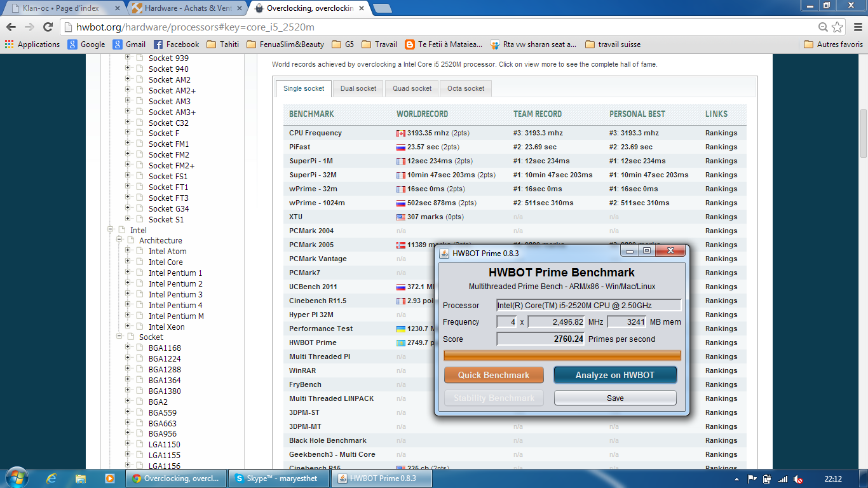Viewport: 868px width, 488px height.
Task: Click the wPrime - 1024m benchmark name
Action: (317, 203)
